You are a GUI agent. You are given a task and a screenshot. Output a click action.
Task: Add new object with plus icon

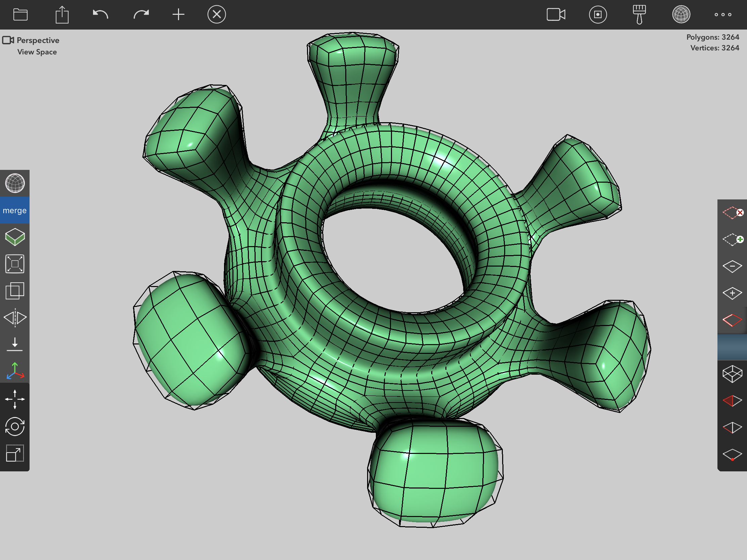click(x=178, y=14)
